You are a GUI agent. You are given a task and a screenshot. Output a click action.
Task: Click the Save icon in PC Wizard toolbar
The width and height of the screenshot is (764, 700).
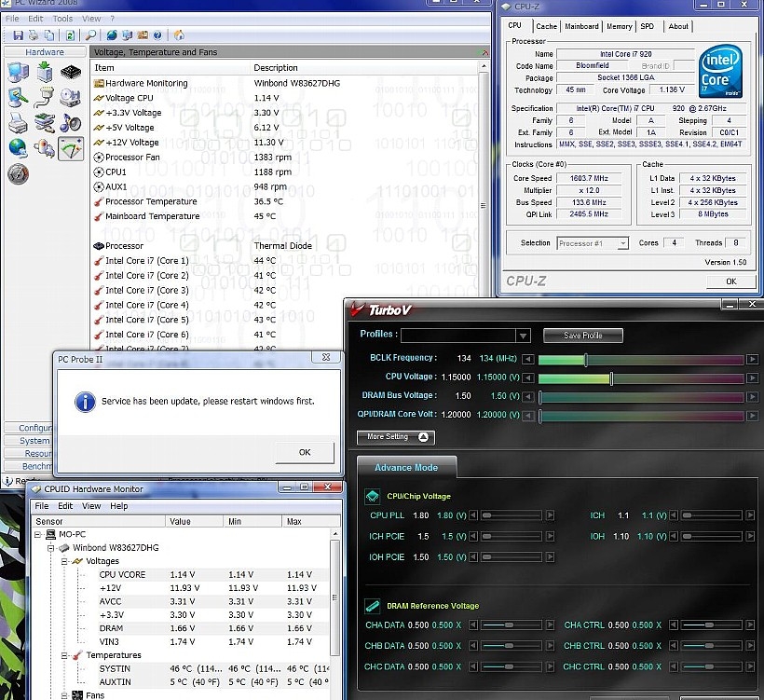(18, 35)
